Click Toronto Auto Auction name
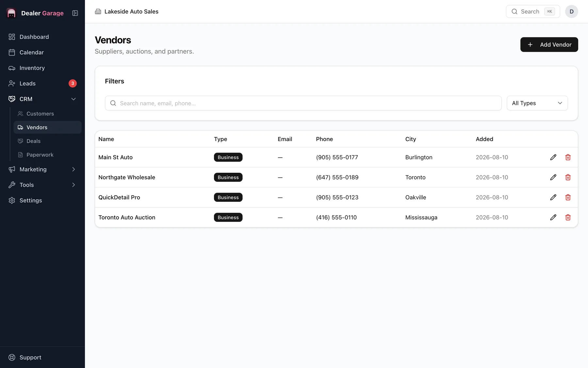The image size is (588, 368). click(x=127, y=217)
